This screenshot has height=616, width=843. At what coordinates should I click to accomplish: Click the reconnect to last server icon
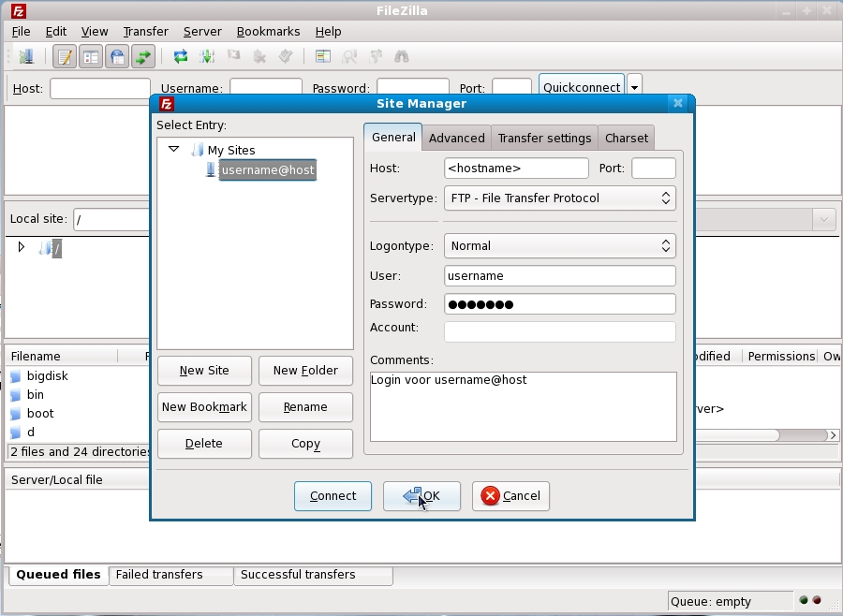coord(286,56)
